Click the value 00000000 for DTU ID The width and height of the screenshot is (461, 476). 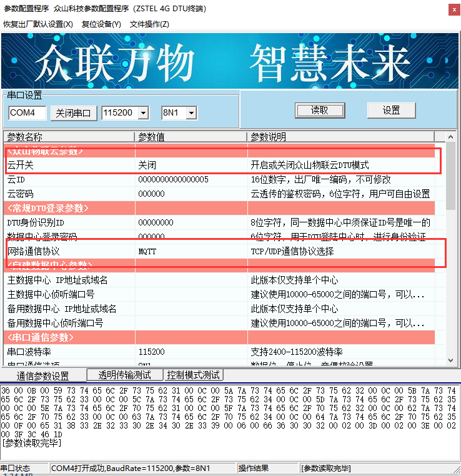pos(156,222)
